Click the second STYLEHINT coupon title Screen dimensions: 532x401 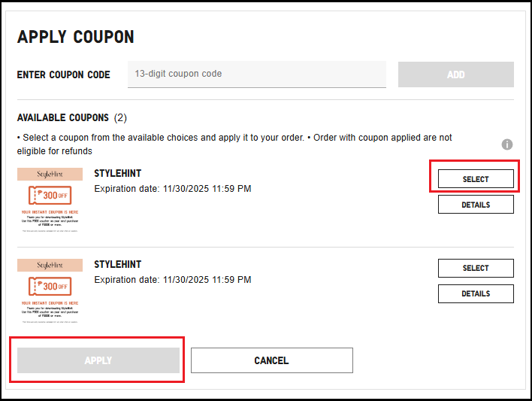pyautogui.click(x=118, y=265)
